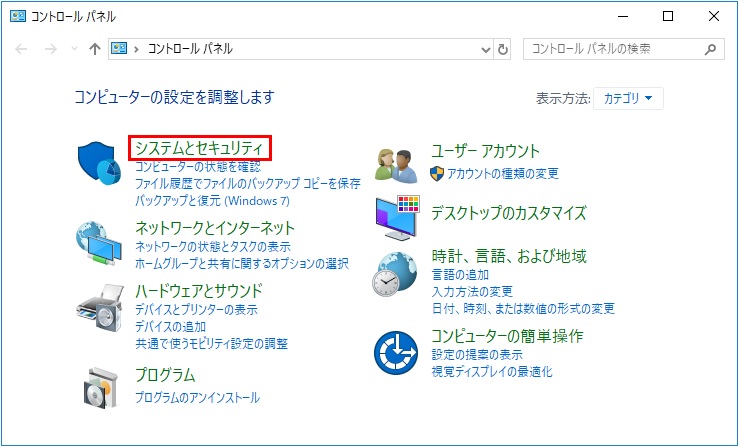The height and width of the screenshot is (447, 739).
Task: Open ホームグループと共有に関するオプションの選択 link
Action: click(x=242, y=263)
